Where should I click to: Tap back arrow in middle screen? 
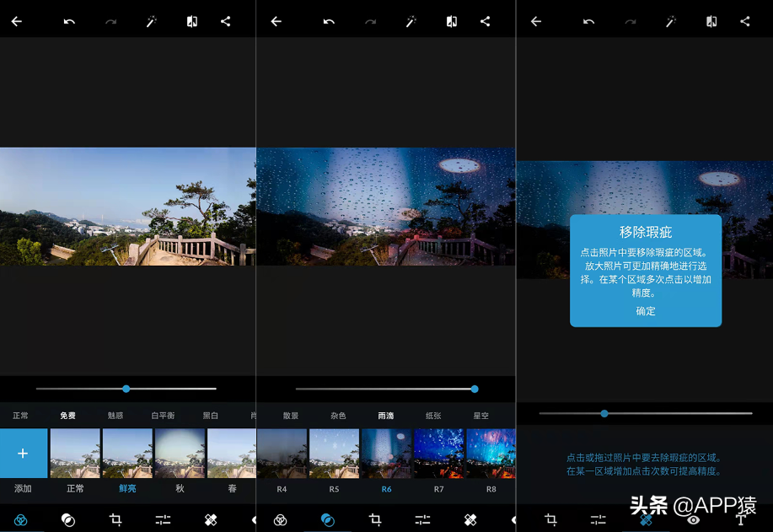[276, 21]
